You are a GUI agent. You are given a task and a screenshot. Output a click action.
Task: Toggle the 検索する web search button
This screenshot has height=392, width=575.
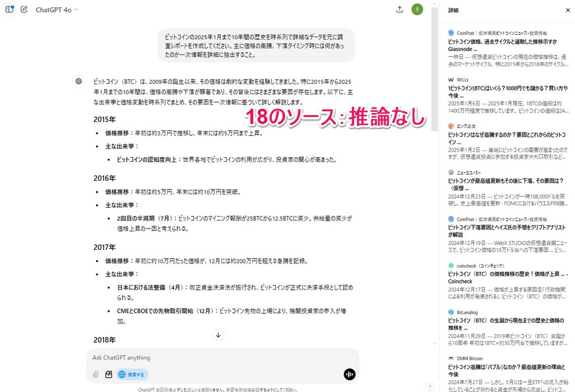tap(133, 375)
